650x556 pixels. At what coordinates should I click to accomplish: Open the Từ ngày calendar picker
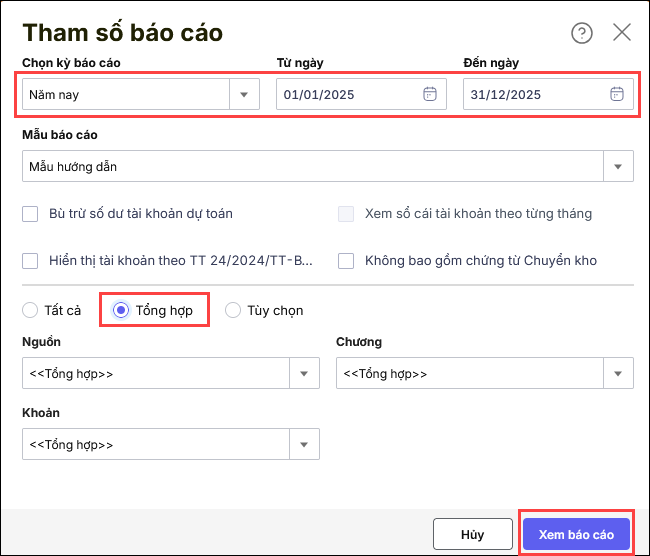click(430, 95)
